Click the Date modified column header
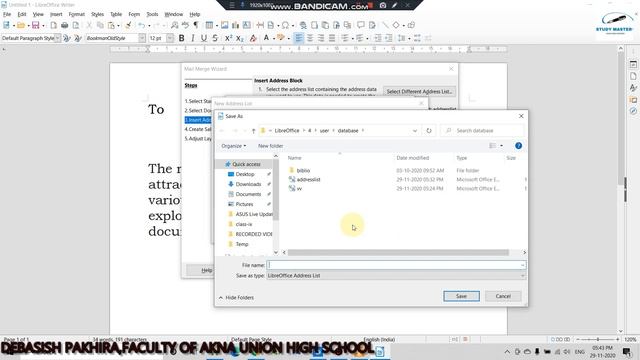640x360 pixels. pos(413,158)
